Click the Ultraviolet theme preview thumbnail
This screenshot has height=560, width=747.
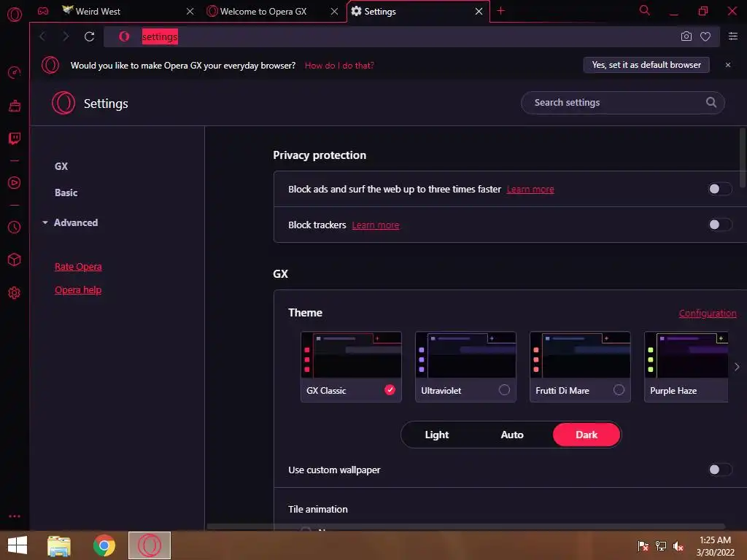[x=465, y=355]
